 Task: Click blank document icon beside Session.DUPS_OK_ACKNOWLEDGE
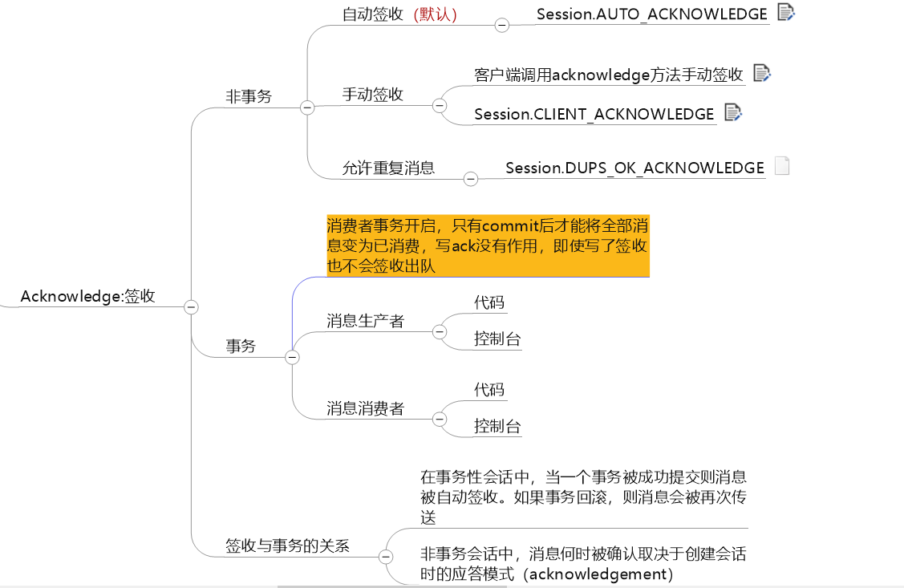[782, 165]
